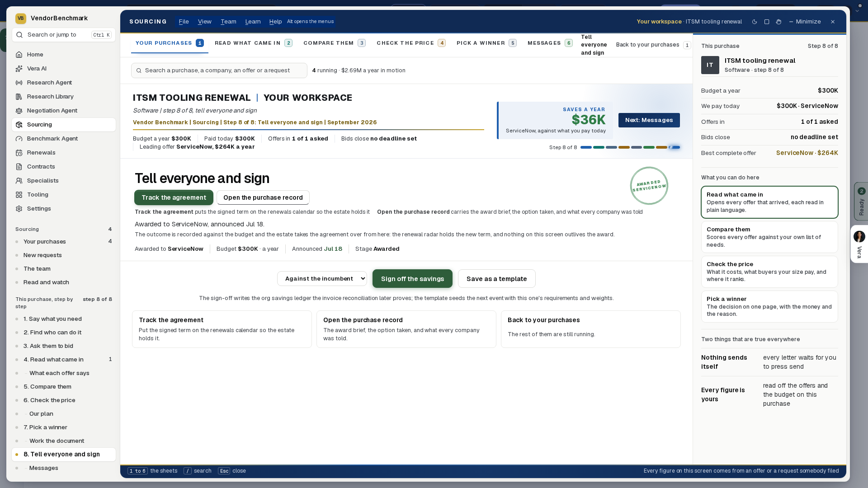
Task: Select 7. Pick a winner step
Action: tap(63, 427)
